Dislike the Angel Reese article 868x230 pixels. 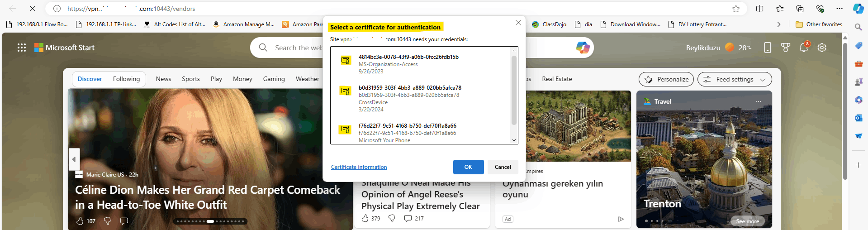pyautogui.click(x=392, y=218)
